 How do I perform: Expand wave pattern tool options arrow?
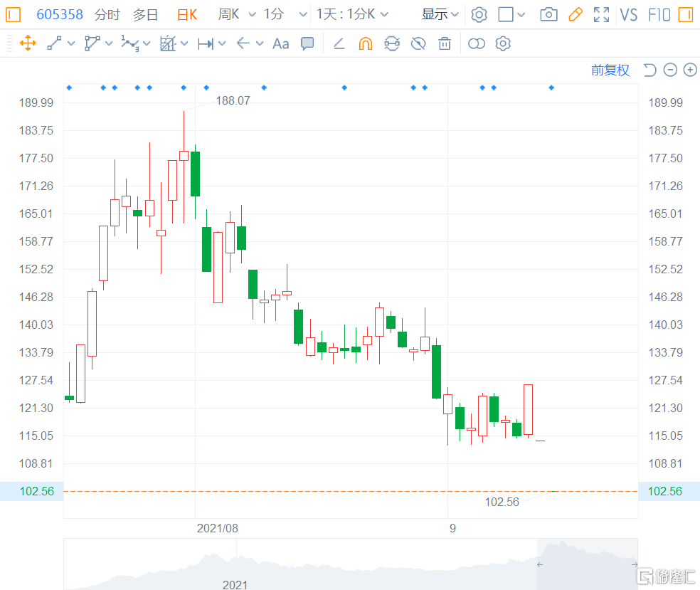[147, 43]
